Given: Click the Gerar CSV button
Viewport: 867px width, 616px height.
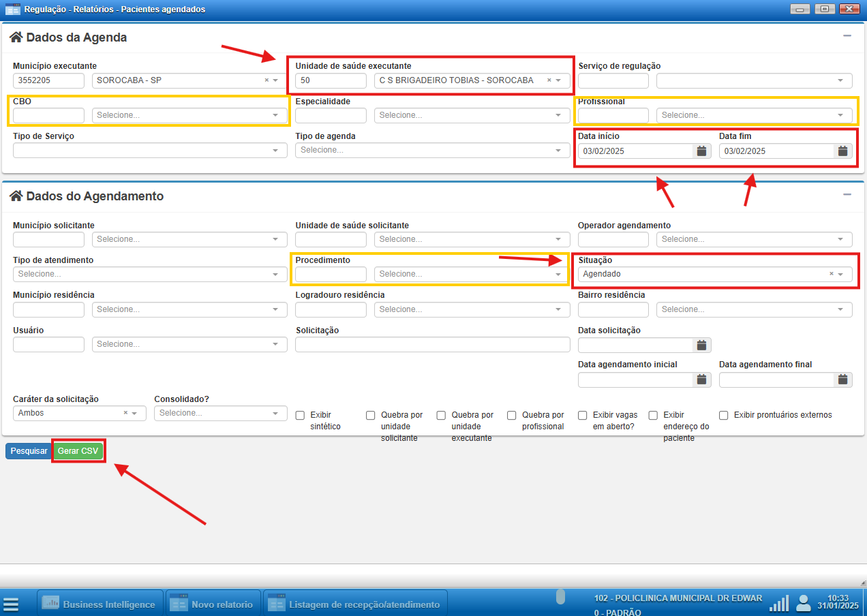Looking at the screenshot, I should [78, 451].
